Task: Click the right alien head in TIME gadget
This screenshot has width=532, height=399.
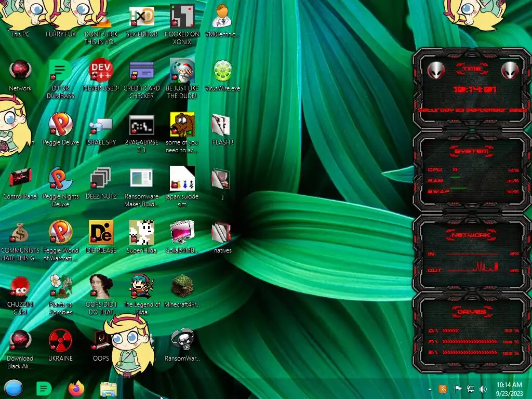Action: [510, 71]
